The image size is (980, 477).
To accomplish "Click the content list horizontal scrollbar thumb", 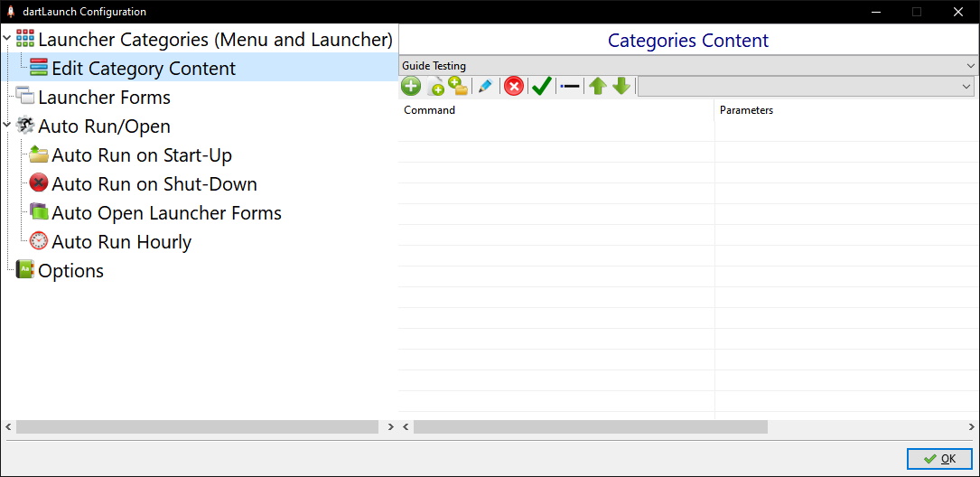I will point(590,426).
